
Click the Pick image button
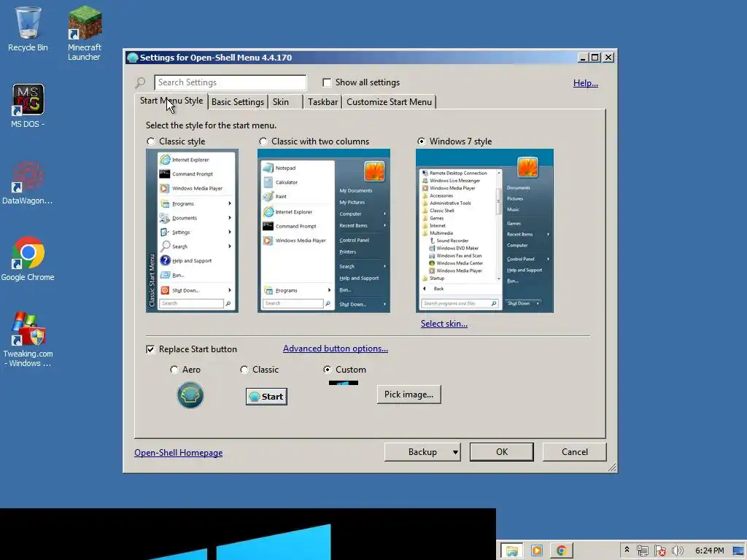pyautogui.click(x=409, y=394)
